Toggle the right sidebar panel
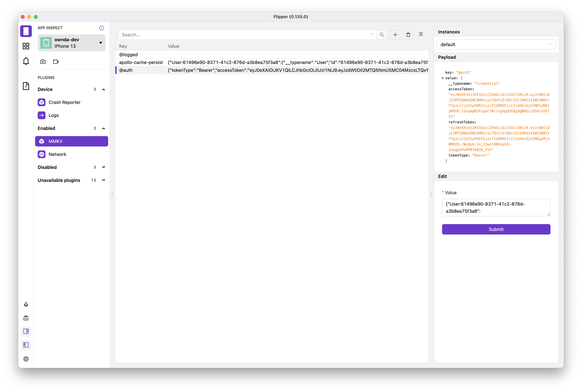 click(26, 331)
